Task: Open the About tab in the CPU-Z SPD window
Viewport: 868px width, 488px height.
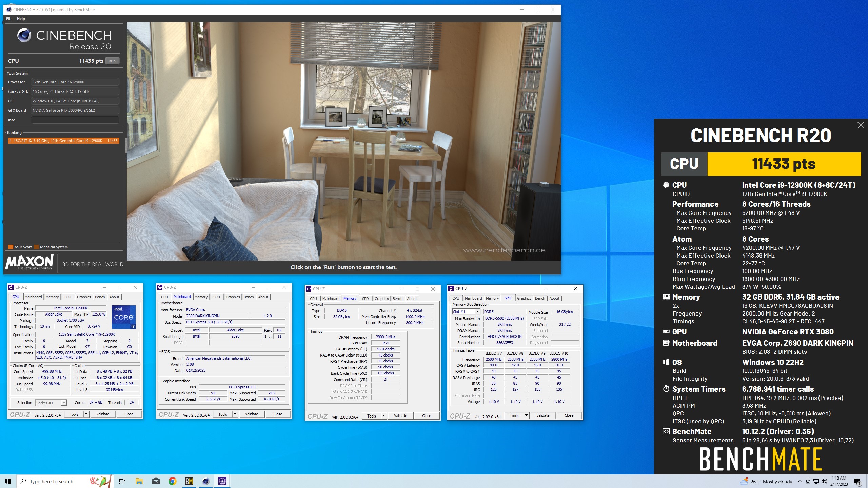Action: click(554, 298)
